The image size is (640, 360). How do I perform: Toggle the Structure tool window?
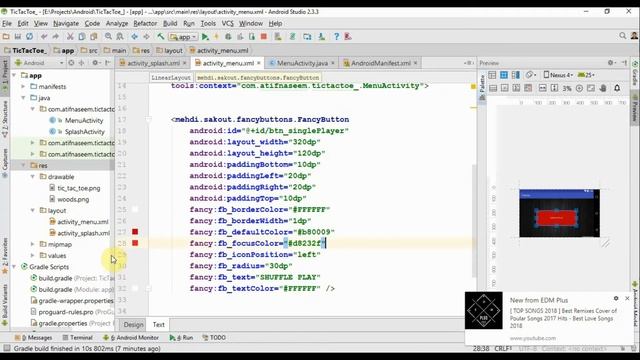click(x=5, y=119)
